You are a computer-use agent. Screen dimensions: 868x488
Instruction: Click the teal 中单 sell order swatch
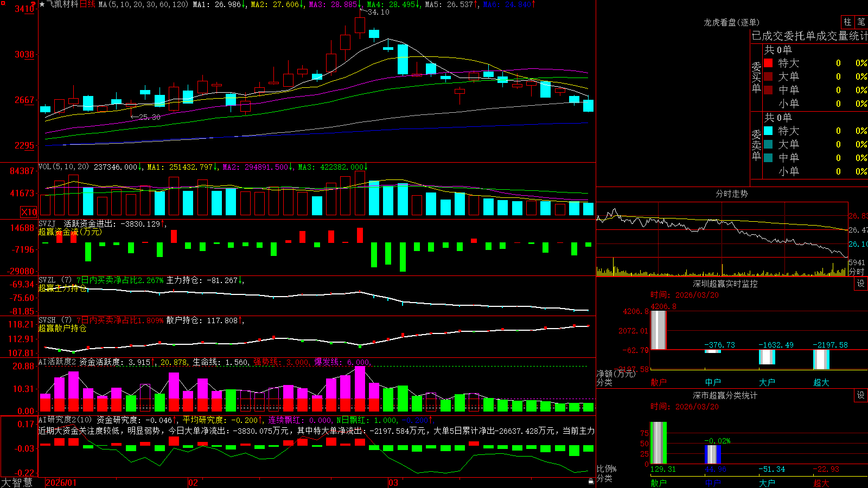tap(768, 158)
